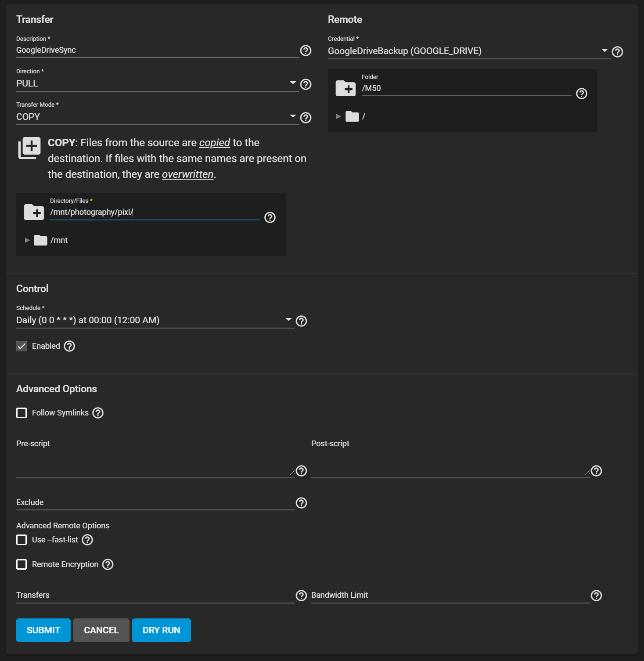644x661 pixels.
Task: Expand the /mnt directory tree node
Action: click(x=27, y=240)
